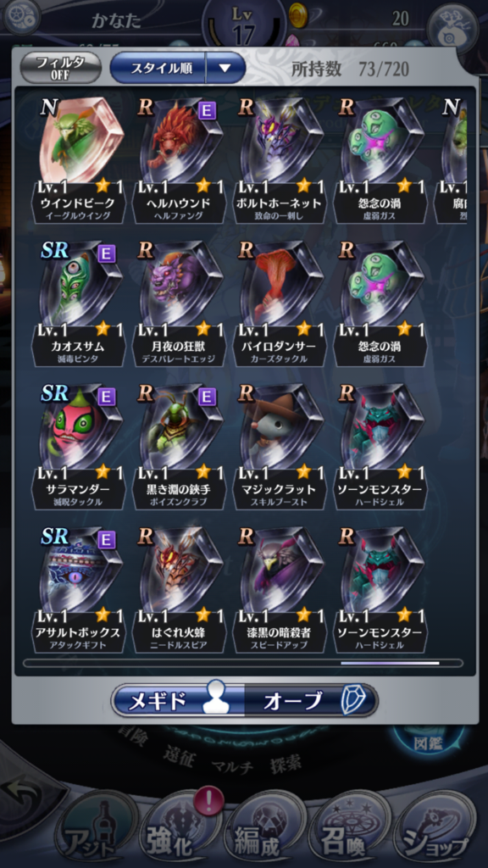
Task: Open the スタイル順 sort dropdown arrow
Action: 225,68
